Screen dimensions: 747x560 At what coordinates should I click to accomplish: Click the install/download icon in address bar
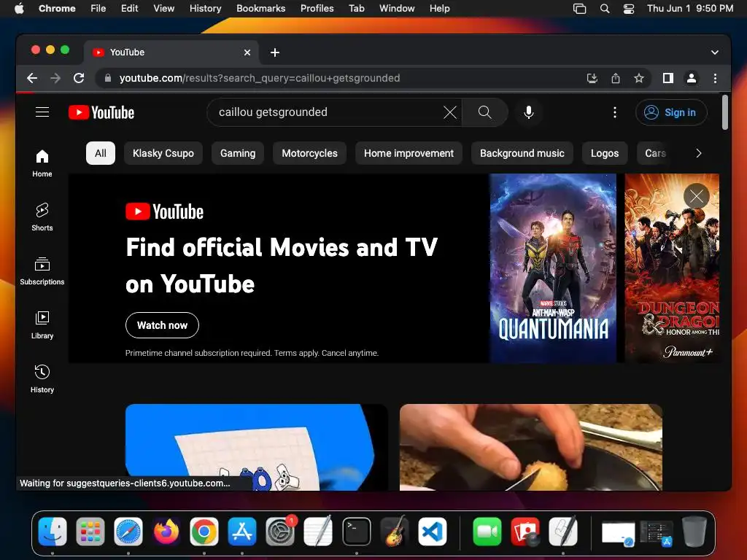[592, 78]
